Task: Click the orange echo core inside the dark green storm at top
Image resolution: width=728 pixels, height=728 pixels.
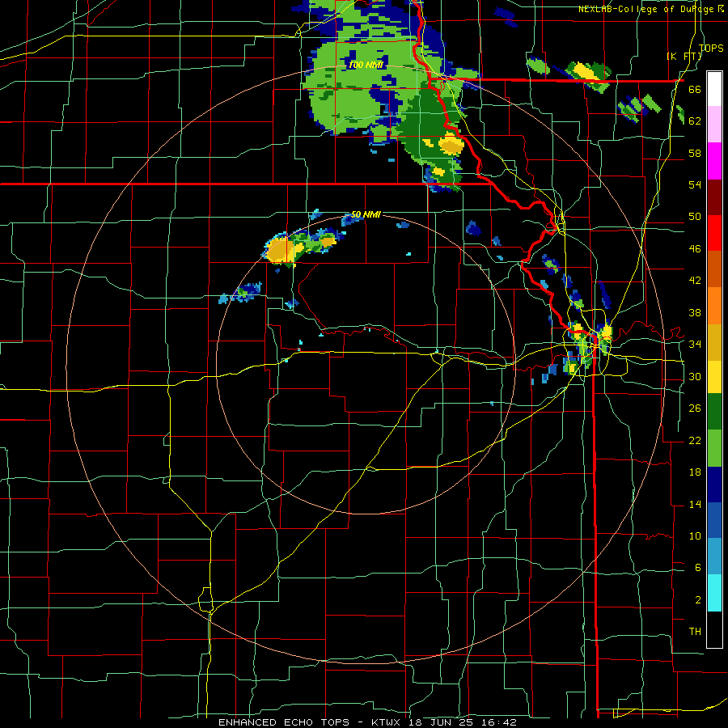Action: (451, 145)
